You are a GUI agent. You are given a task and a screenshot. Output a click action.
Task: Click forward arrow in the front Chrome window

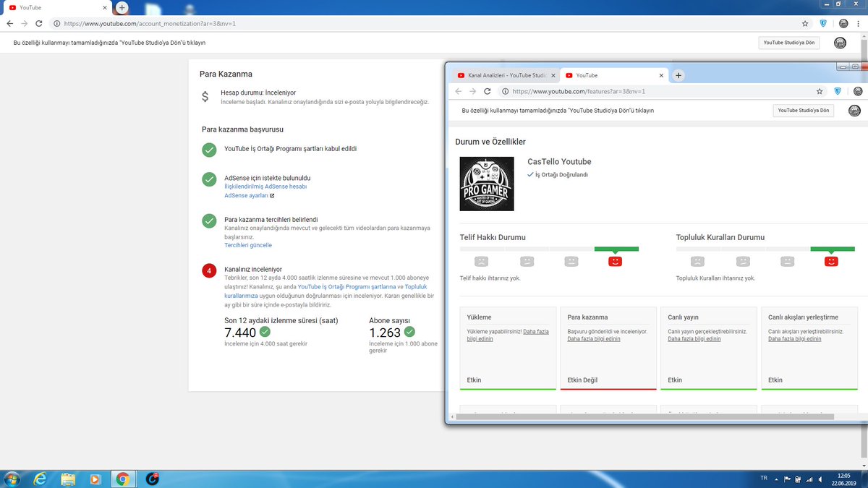pos(472,92)
